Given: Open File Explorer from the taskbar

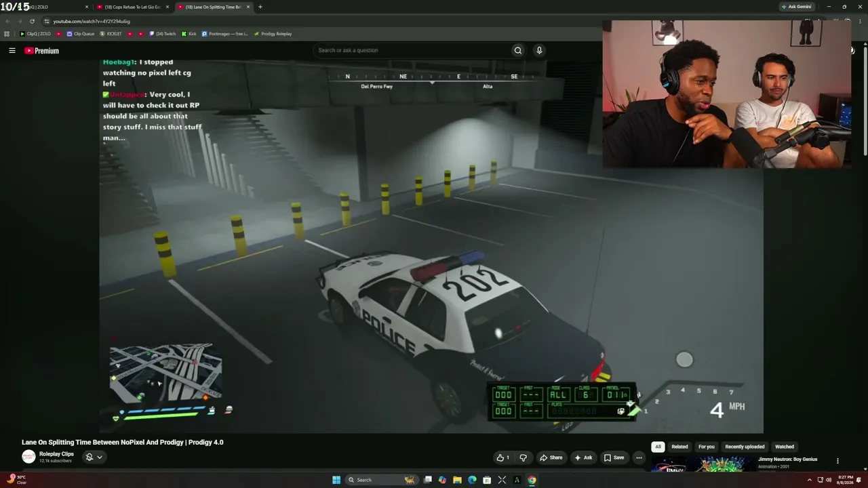Looking at the screenshot, I should click(457, 480).
